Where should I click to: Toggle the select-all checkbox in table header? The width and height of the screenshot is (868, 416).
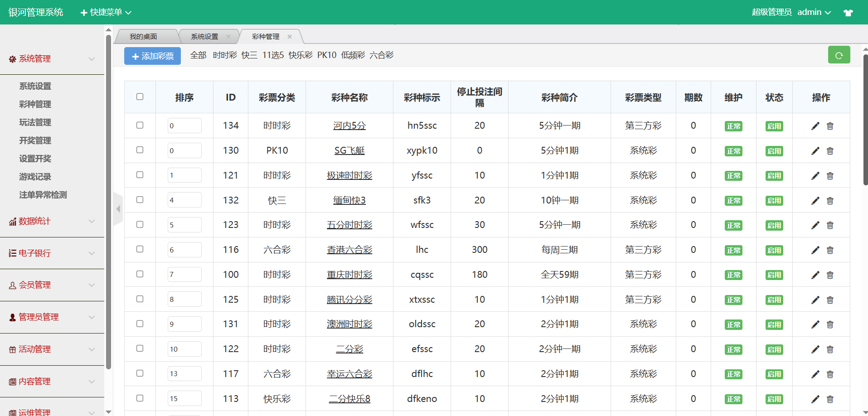(x=140, y=97)
